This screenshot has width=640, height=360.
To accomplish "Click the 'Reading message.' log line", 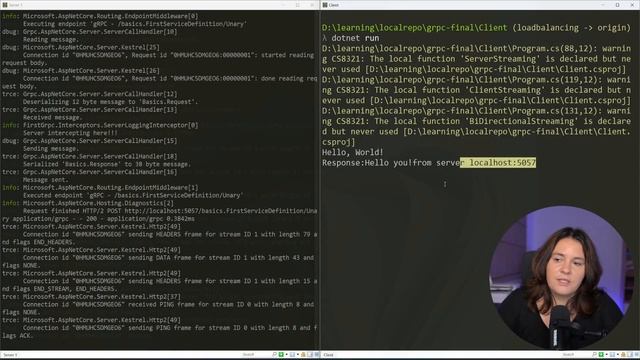I will coord(50,40).
